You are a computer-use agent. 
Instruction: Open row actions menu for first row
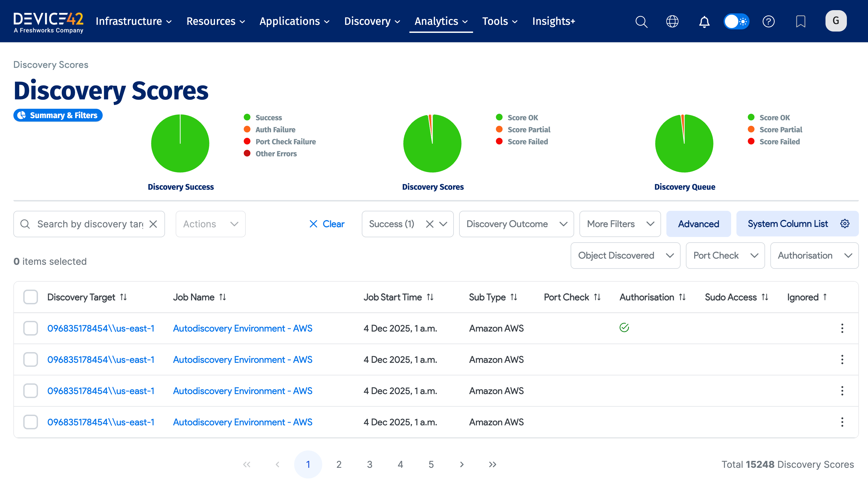[x=842, y=328]
